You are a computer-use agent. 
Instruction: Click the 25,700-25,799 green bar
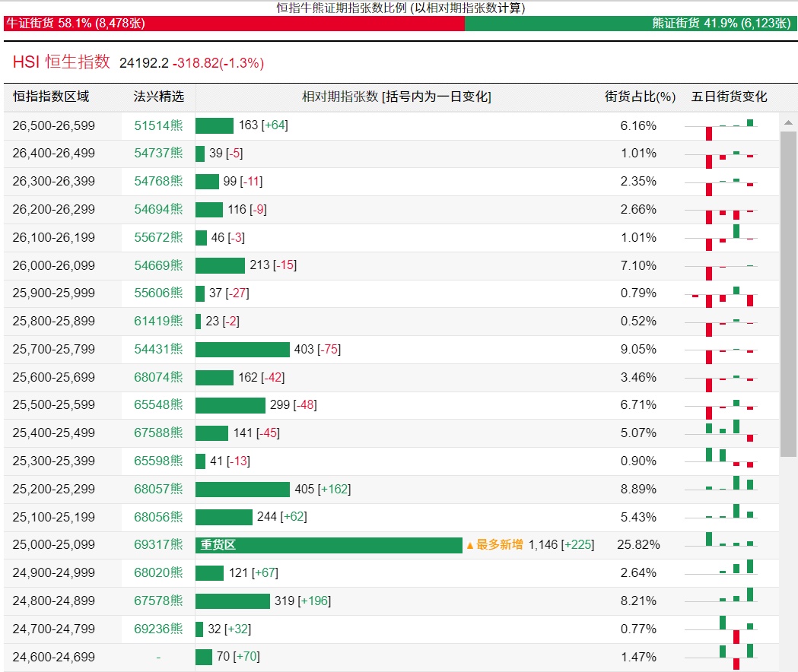click(x=243, y=349)
